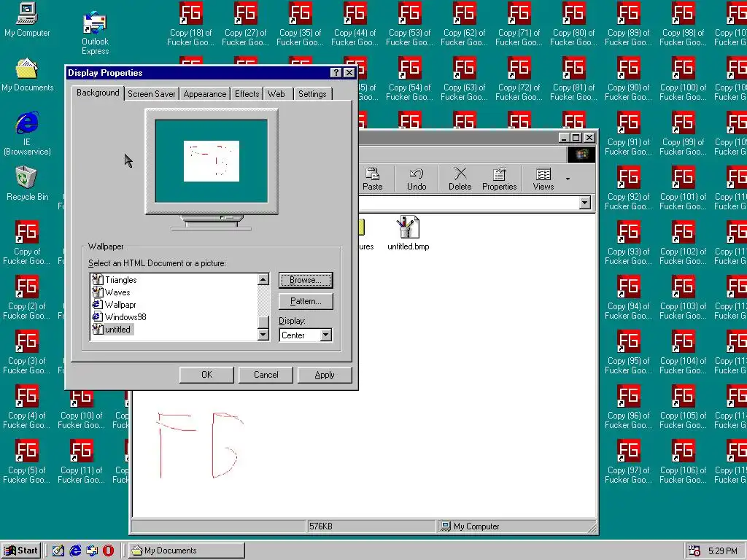The image size is (747, 560).
Task: Click Cancel in Display Properties
Action: point(266,375)
